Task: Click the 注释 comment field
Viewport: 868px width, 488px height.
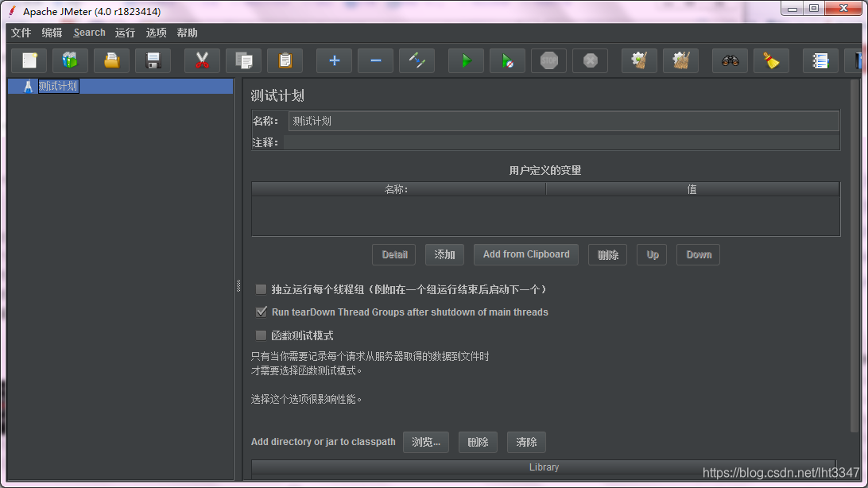Action: tap(561, 143)
